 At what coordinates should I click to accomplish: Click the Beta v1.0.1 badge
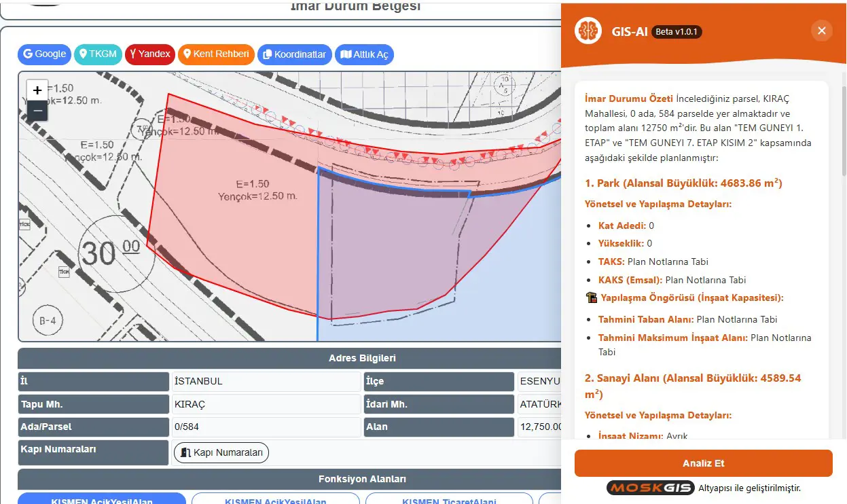[x=677, y=32]
